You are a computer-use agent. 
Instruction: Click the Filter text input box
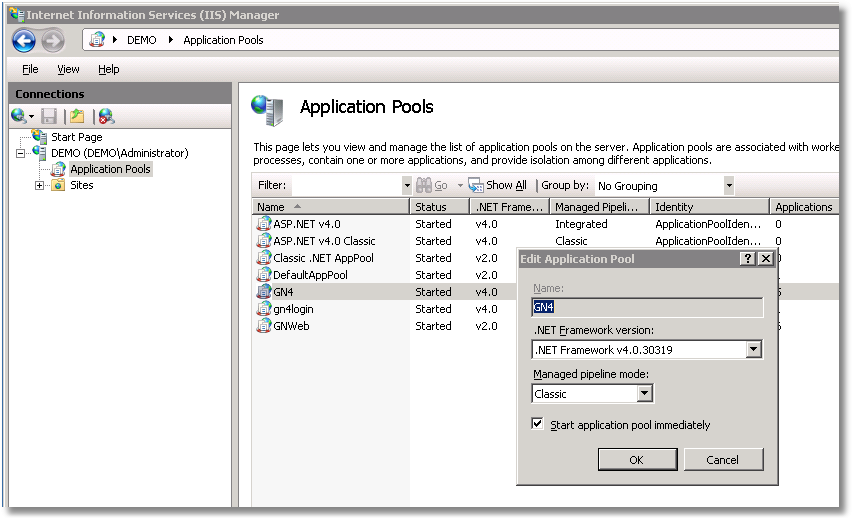point(347,185)
